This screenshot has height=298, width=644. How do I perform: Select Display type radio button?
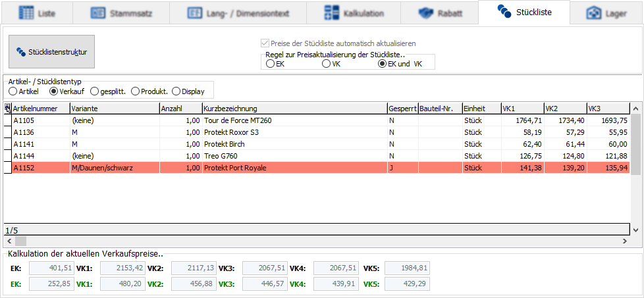[176, 91]
